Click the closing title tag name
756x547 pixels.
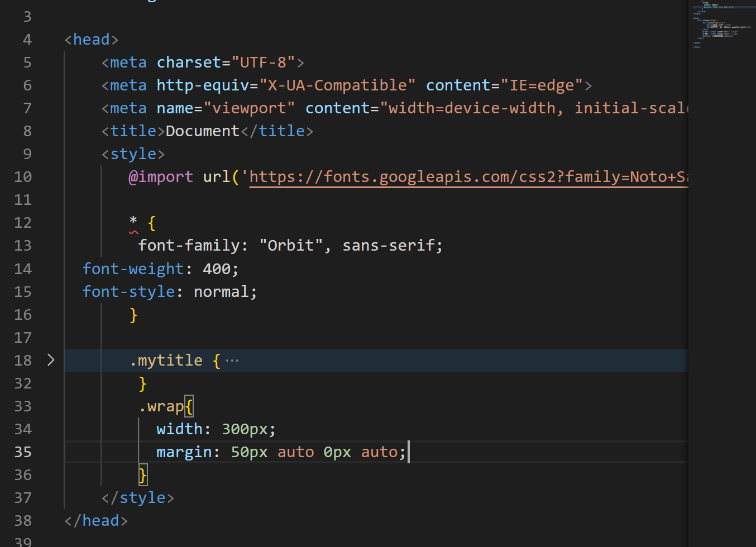point(282,131)
